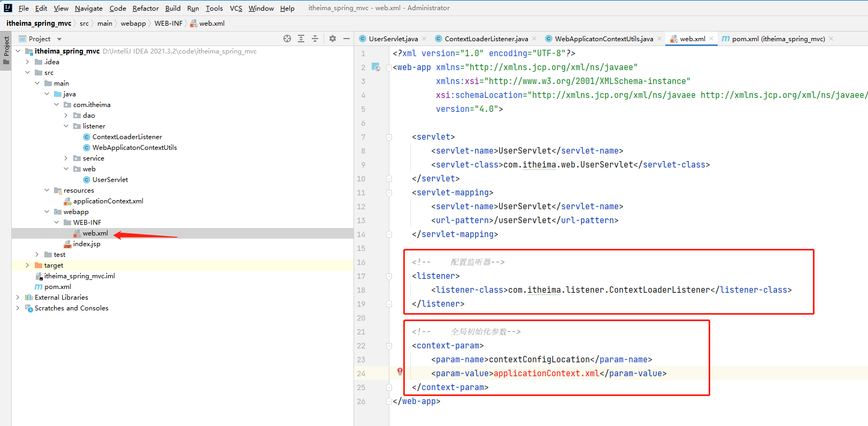Screen dimensions: 868x426
Task: Expand the test folder
Action: click(x=37, y=255)
